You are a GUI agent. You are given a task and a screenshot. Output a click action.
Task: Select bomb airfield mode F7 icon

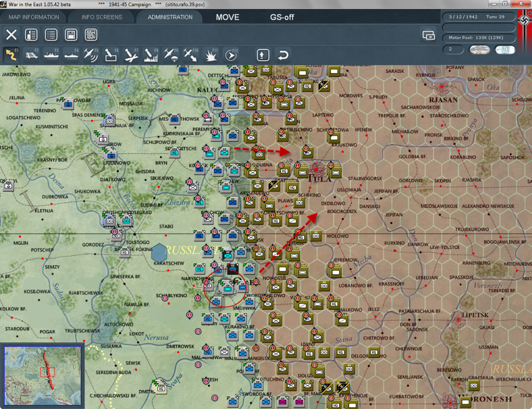coord(131,55)
